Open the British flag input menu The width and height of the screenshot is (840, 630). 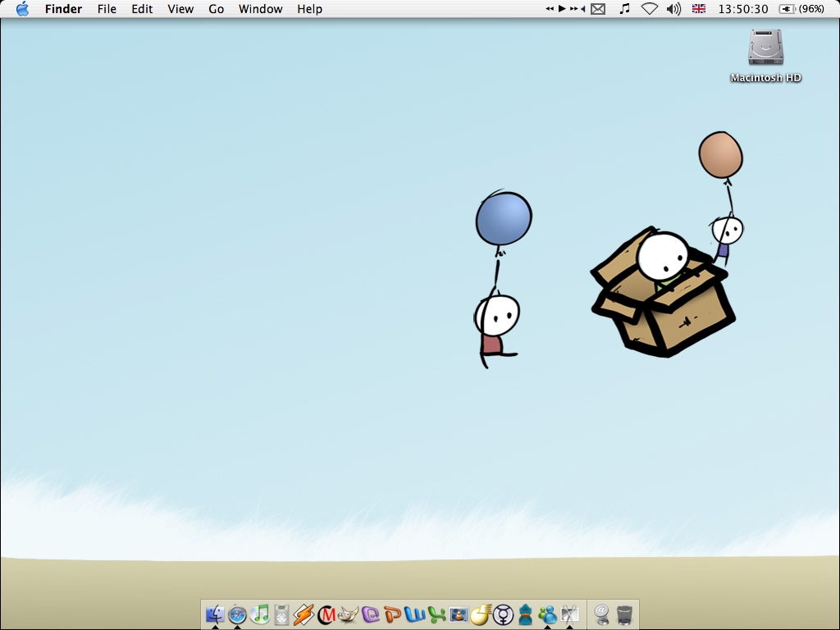point(699,9)
